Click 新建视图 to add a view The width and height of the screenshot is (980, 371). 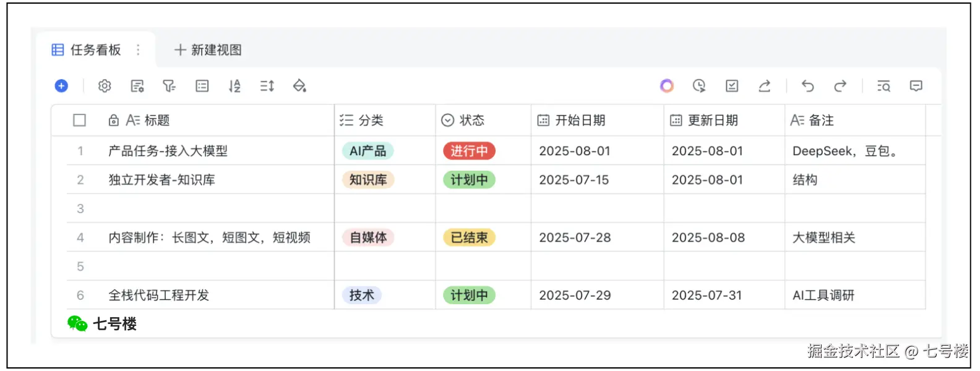208,50
